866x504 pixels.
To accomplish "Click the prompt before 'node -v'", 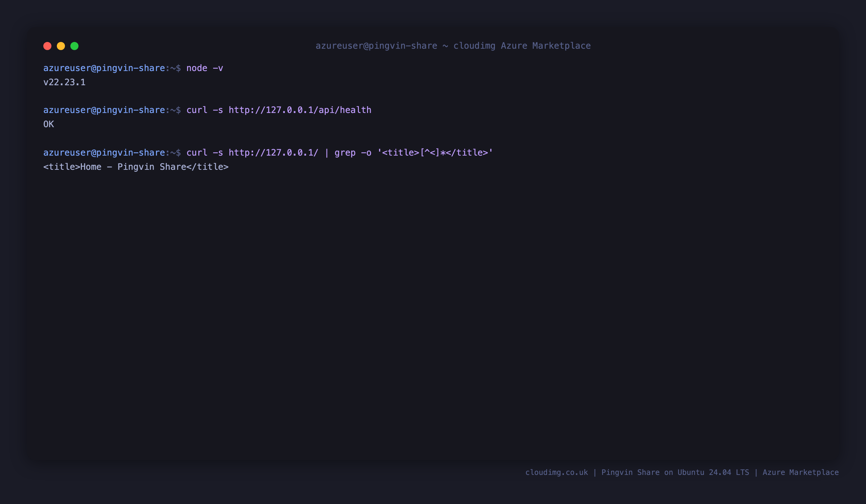I will (112, 68).
